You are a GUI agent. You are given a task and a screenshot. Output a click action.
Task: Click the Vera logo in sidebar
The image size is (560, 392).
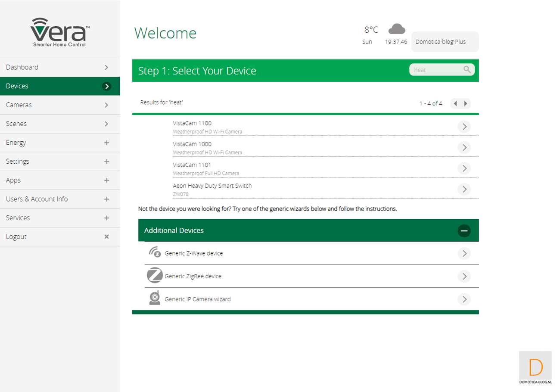60,32
